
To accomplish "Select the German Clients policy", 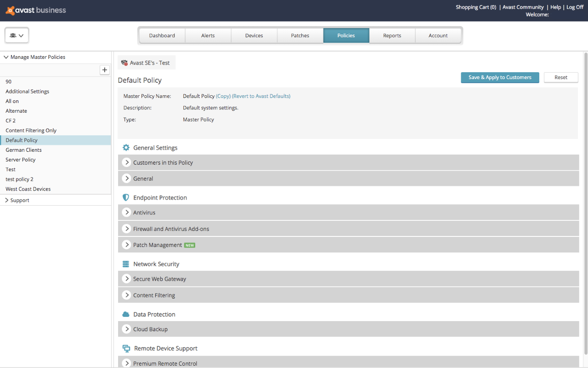I will tap(55, 150).
